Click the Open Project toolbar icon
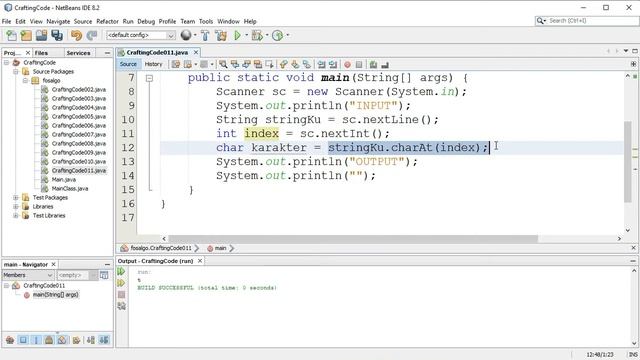Viewport: 640px width, 360px height. [x=41, y=36]
